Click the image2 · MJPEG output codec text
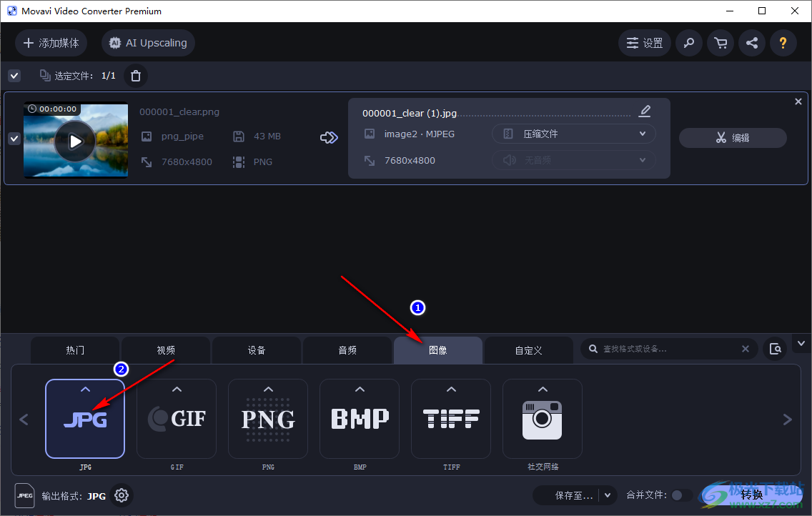The image size is (812, 516). (x=420, y=134)
